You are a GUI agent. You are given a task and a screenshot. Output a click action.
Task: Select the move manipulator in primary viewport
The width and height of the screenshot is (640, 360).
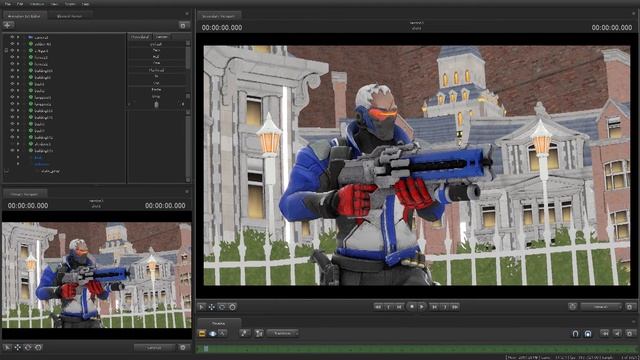pyautogui.click(x=18, y=348)
